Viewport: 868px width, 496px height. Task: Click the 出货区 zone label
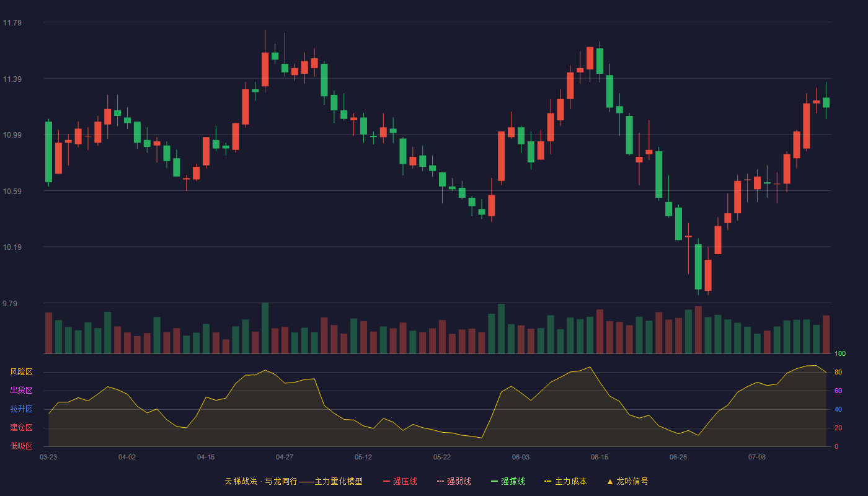(x=21, y=391)
